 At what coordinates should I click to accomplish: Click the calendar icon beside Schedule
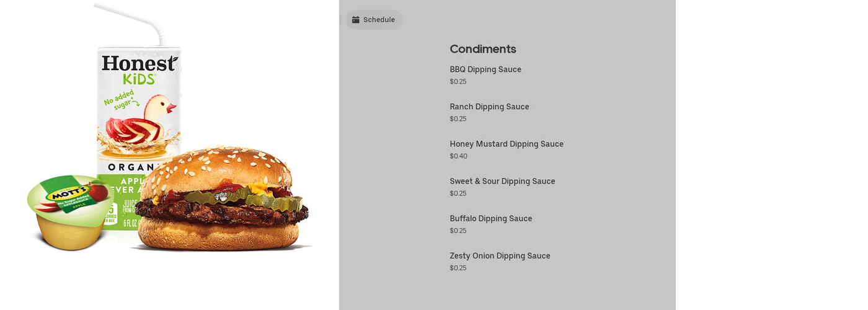[x=356, y=20]
